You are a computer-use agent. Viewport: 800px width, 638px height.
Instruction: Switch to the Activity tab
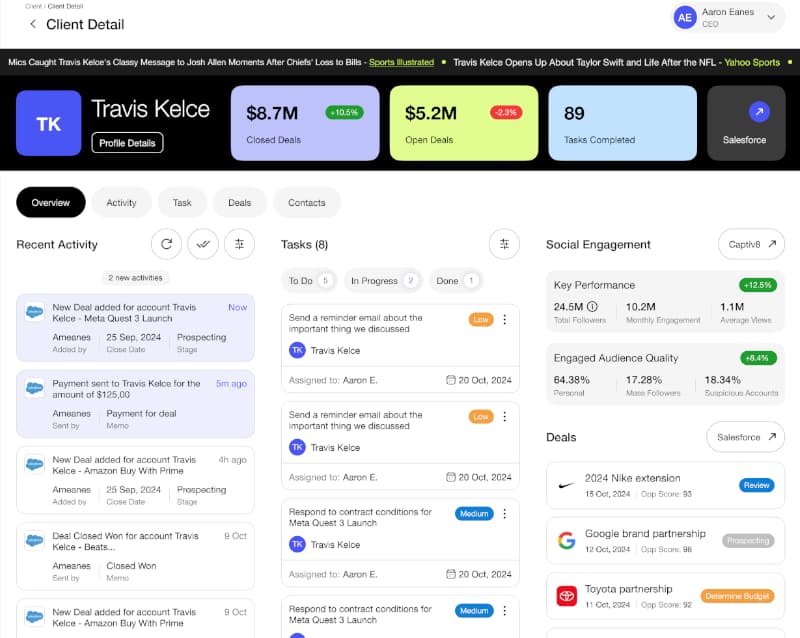tap(121, 203)
